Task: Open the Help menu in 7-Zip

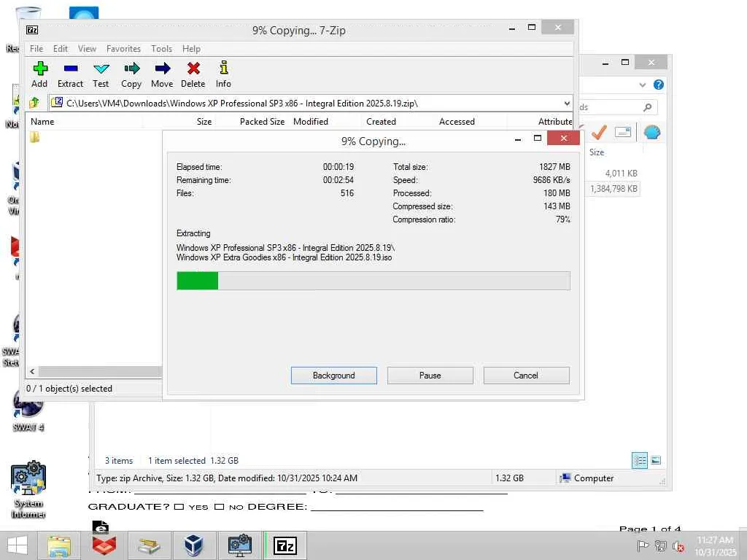Action: pyautogui.click(x=191, y=49)
